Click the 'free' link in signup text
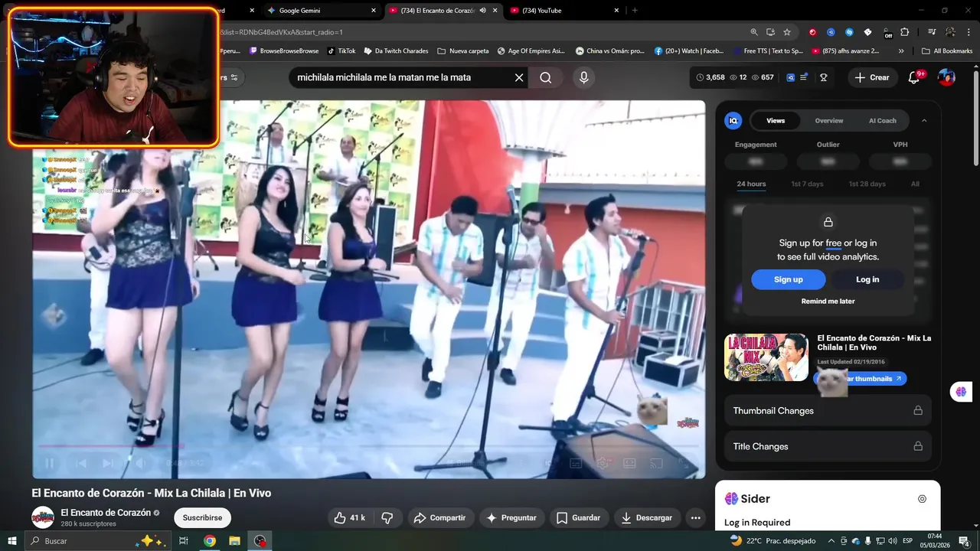This screenshot has width=980, height=551. [x=833, y=243]
